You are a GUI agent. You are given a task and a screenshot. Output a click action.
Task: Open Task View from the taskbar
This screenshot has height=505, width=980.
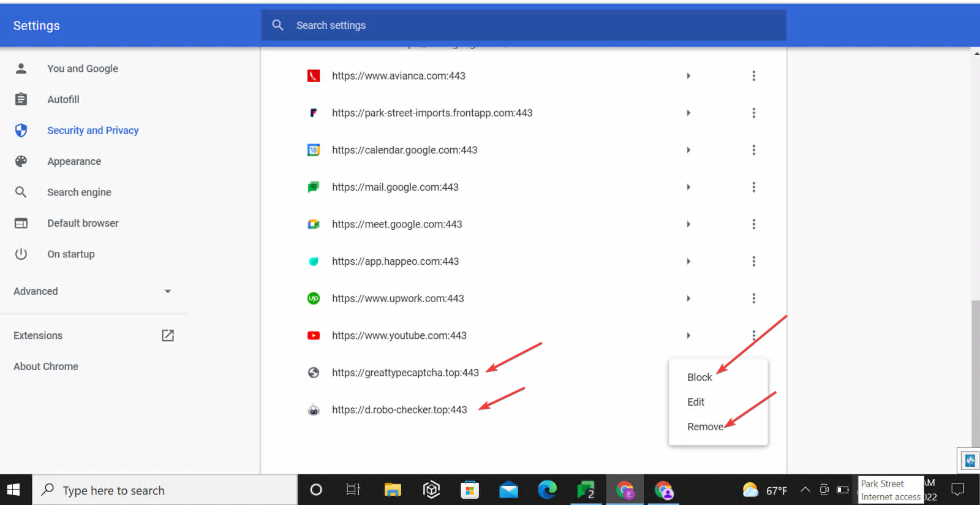tap(353, 490)
